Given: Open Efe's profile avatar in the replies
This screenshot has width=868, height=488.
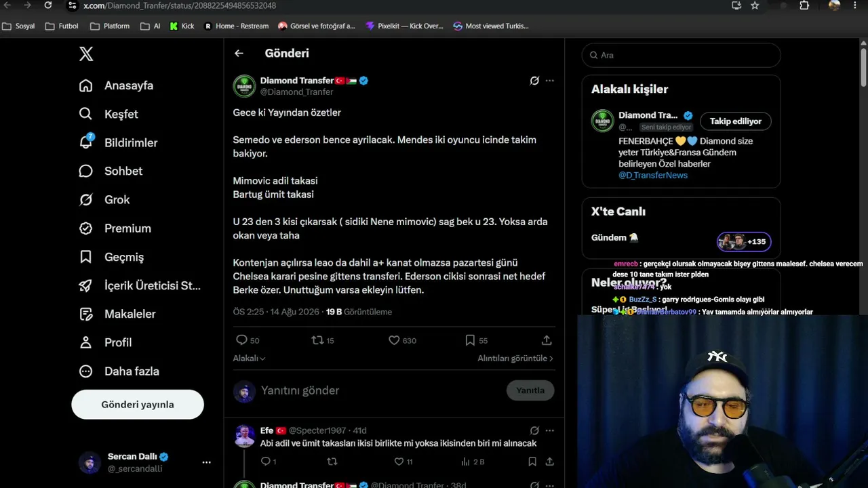Looking at the screenshot, I should [244, 436].
